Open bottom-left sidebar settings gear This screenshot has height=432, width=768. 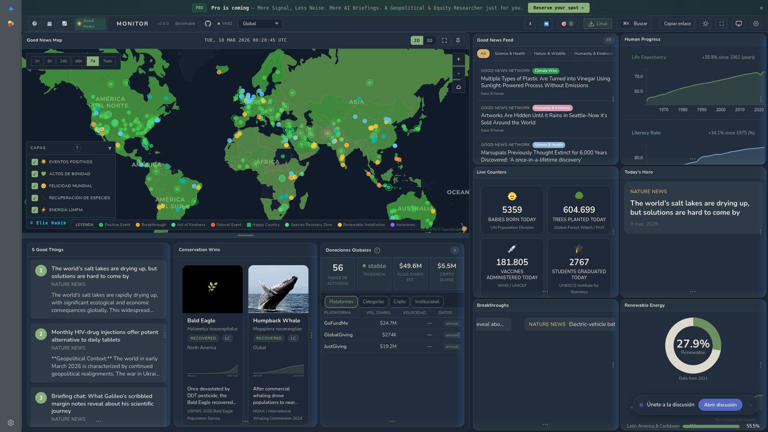[x=11, y=422]
